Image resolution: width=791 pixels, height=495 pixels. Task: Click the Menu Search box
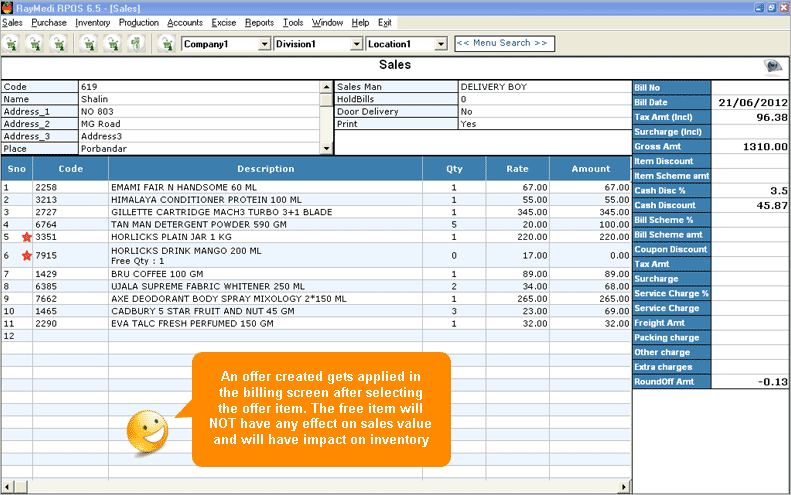click(x=503, y=43)
